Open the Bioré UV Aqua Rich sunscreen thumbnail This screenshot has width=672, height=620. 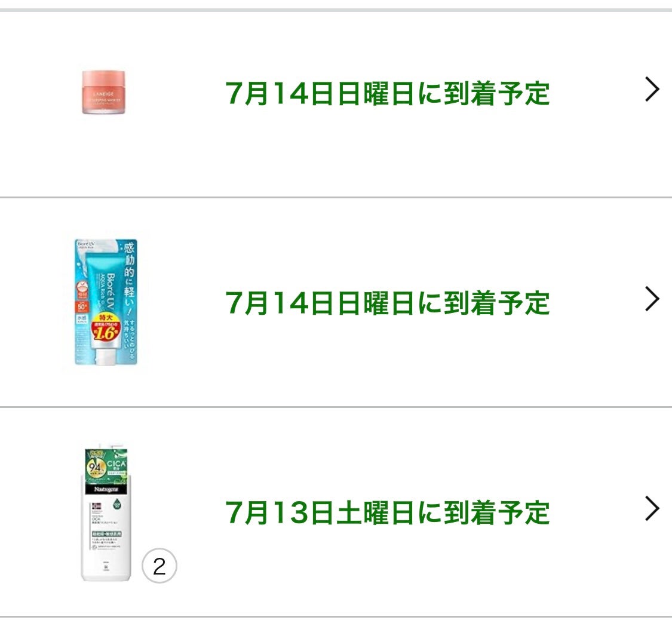click(105, 302)
